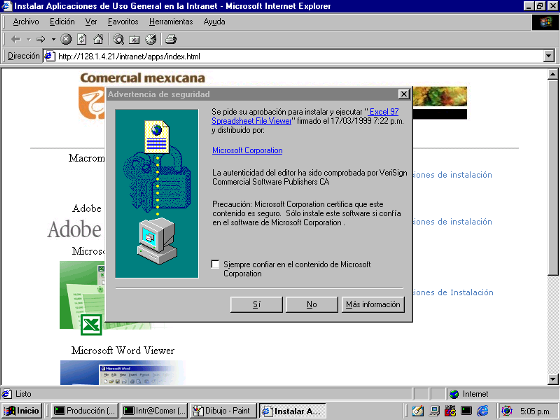Viewport: 560px width, 420px height.
Task: Check 'Siempre confiar en el contenido' checkbox
Action: 215,264
